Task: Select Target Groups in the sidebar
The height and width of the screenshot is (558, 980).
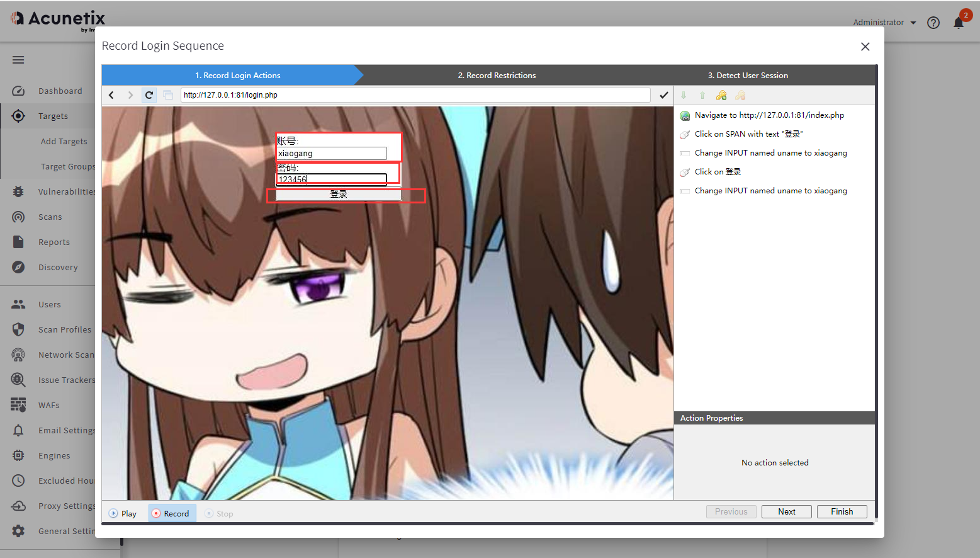Action: 68,166
